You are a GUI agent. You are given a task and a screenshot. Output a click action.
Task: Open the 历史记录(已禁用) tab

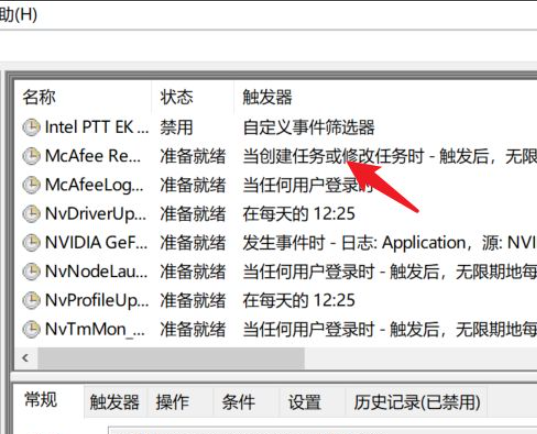pyautogui.click(x=417, y=402)
